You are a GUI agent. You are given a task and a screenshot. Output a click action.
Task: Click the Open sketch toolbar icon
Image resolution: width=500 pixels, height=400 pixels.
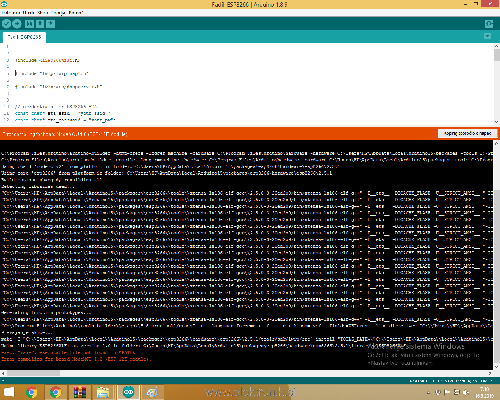40,24
